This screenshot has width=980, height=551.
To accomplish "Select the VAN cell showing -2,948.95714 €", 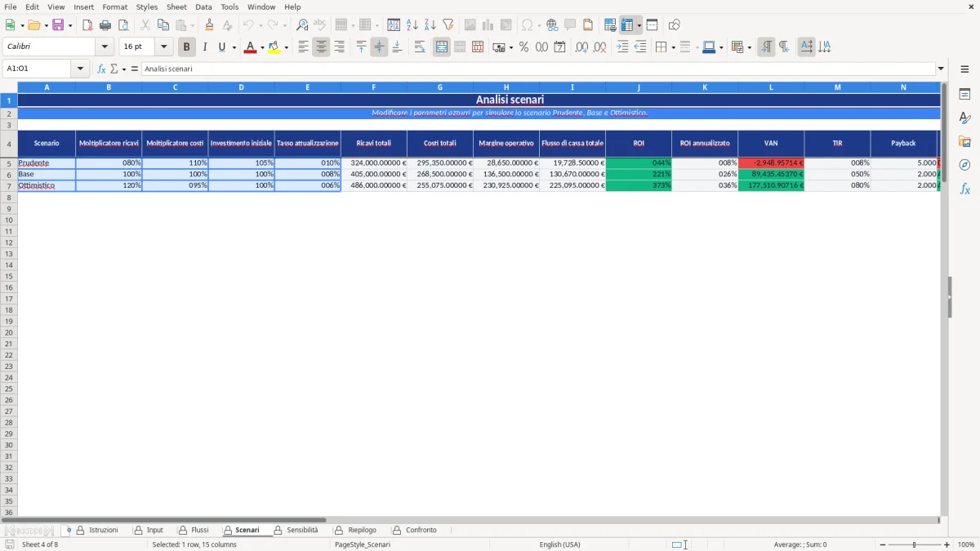I will 771,162.
